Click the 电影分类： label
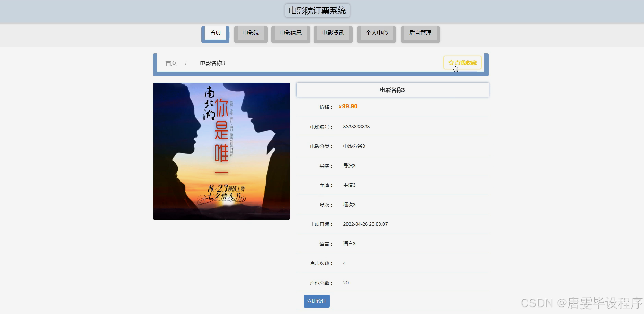 321,146
